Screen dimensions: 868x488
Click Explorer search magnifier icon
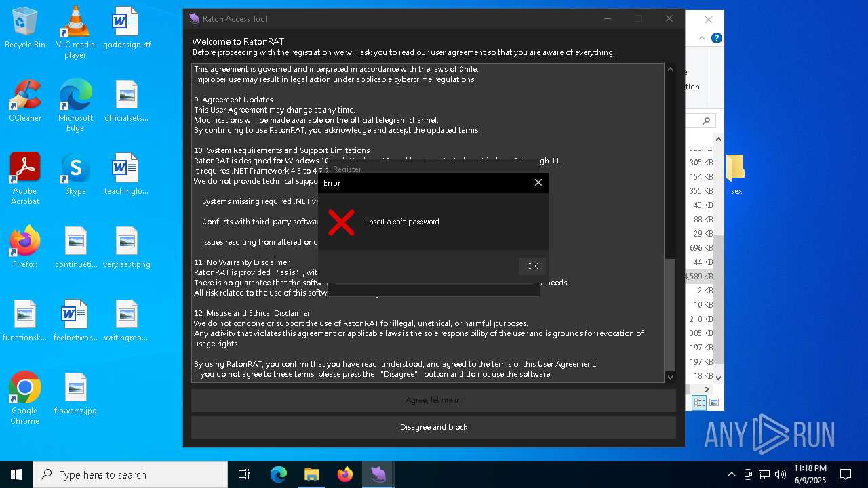[706, 121]
